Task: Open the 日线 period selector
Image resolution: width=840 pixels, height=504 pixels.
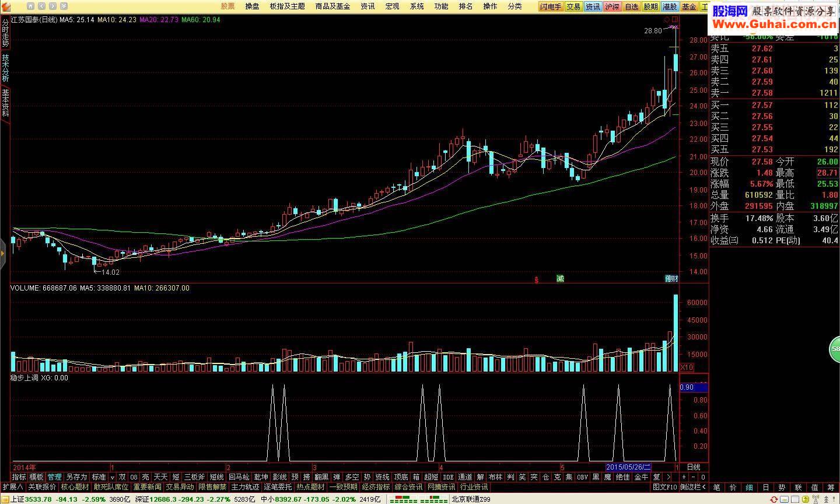Action: tap(694, 467)
